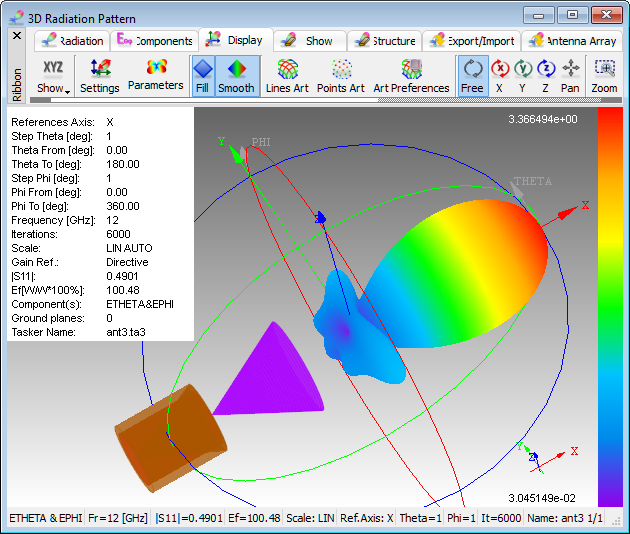The image size is (630, 534).
Task: Click the Tasker Name ant3.ta3
Action: pyautogui.click(x=126, y=332)
